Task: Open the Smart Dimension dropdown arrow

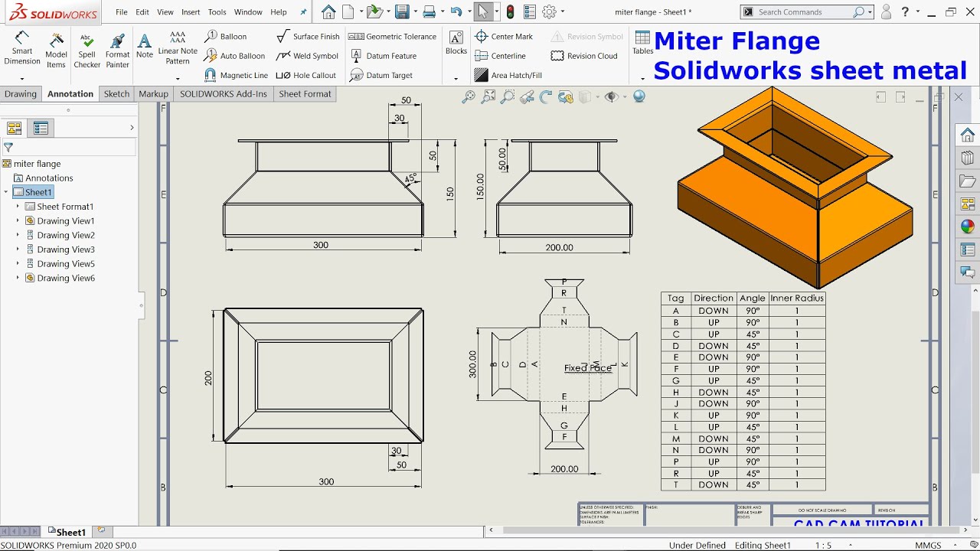Action: click(22, 79)
